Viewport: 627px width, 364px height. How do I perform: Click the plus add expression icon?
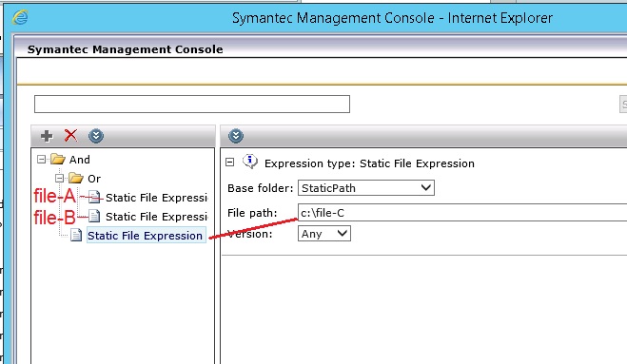(x=47, y=136)
